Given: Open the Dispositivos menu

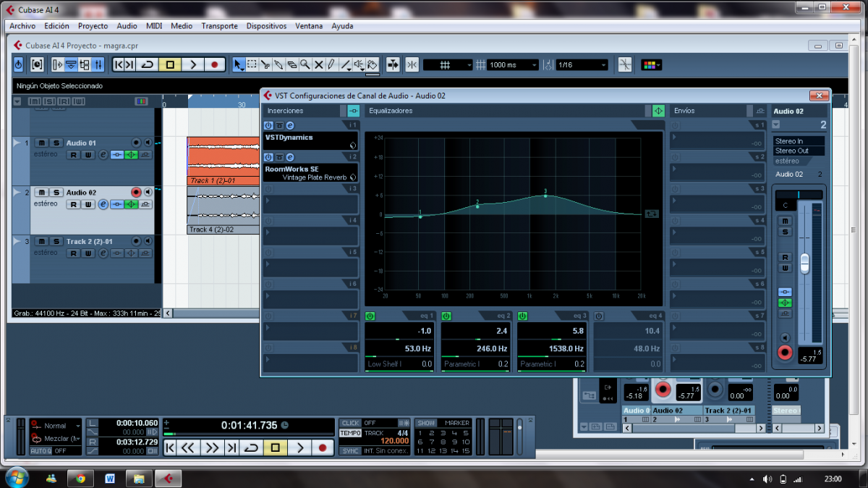Looking at the screenshot, I should pos(266,26).
